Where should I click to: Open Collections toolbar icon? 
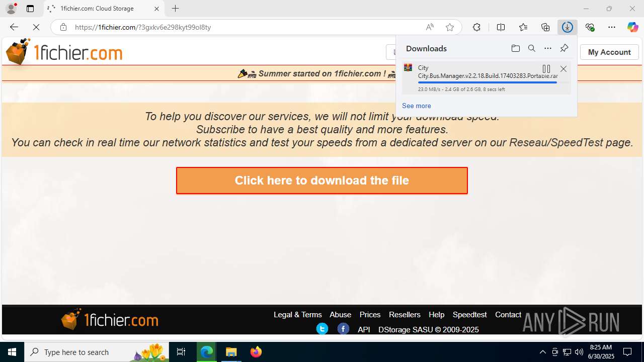click(545, 27)
